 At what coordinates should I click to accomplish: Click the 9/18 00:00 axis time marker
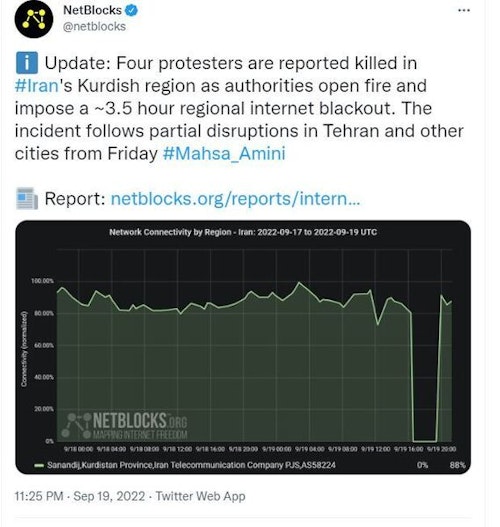pos(78,449)
